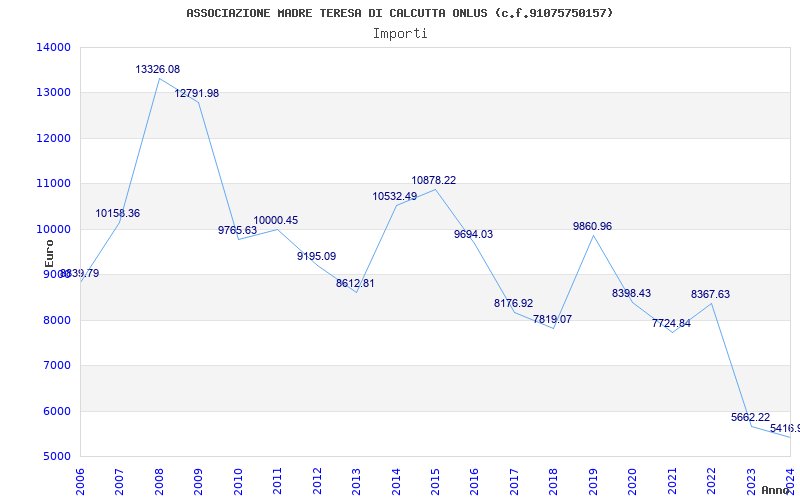The image size is (800, 500).
Task: Select the 2009 x-axis year label
Action: point(198,482)
